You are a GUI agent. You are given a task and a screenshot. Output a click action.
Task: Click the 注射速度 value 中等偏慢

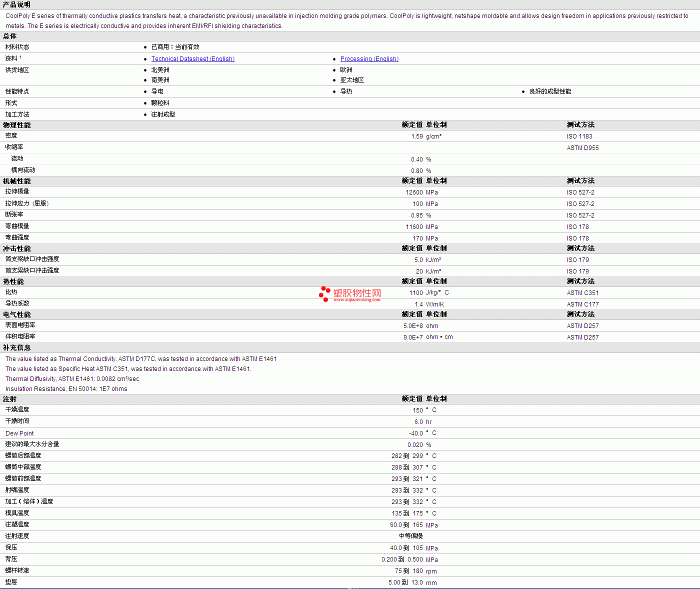tap(411, 536)
